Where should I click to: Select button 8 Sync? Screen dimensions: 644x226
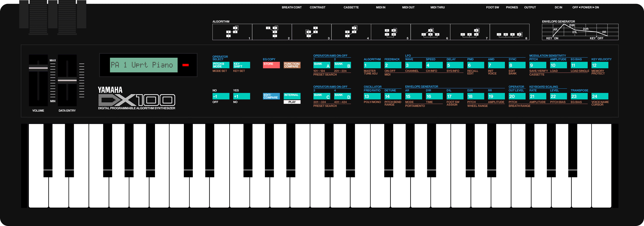tap(517, 65)
